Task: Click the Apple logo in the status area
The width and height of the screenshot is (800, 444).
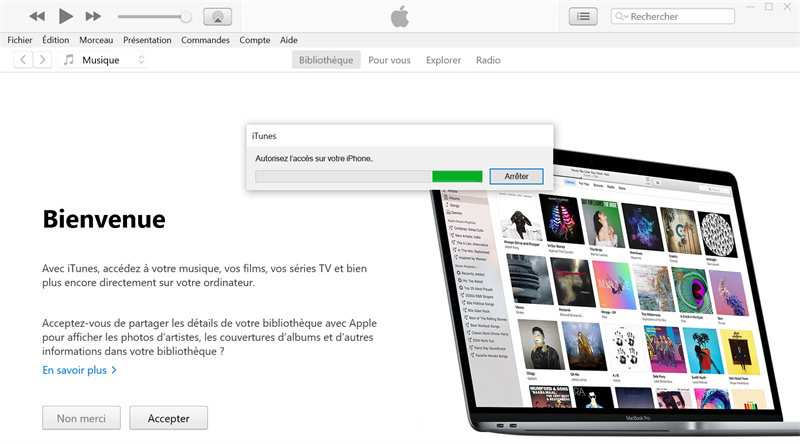Action: tap(400, 16)
